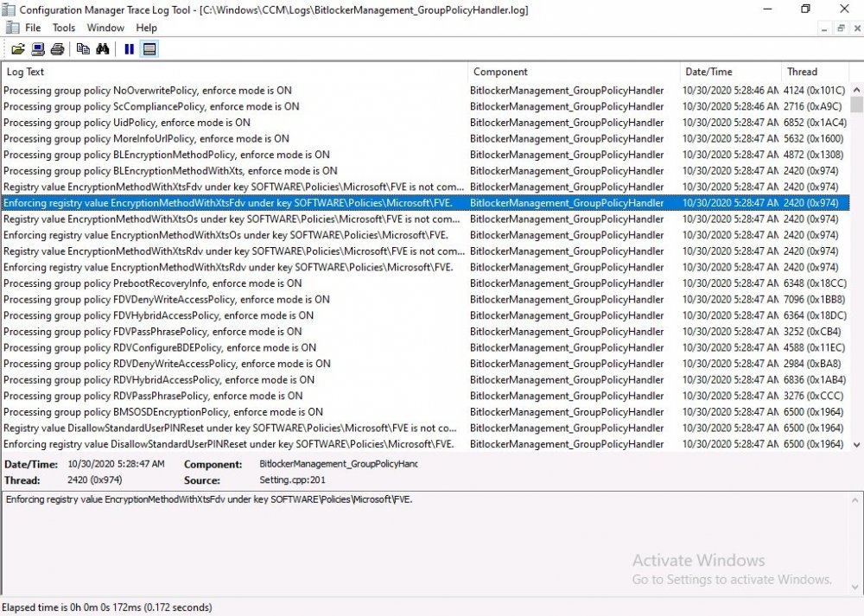Click the Copy to clipboard toolbar icon

[x=83, y=49]
